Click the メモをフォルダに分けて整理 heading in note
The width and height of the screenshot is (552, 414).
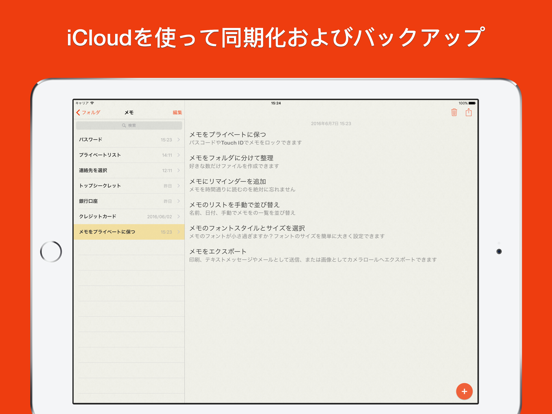[231, 158]
